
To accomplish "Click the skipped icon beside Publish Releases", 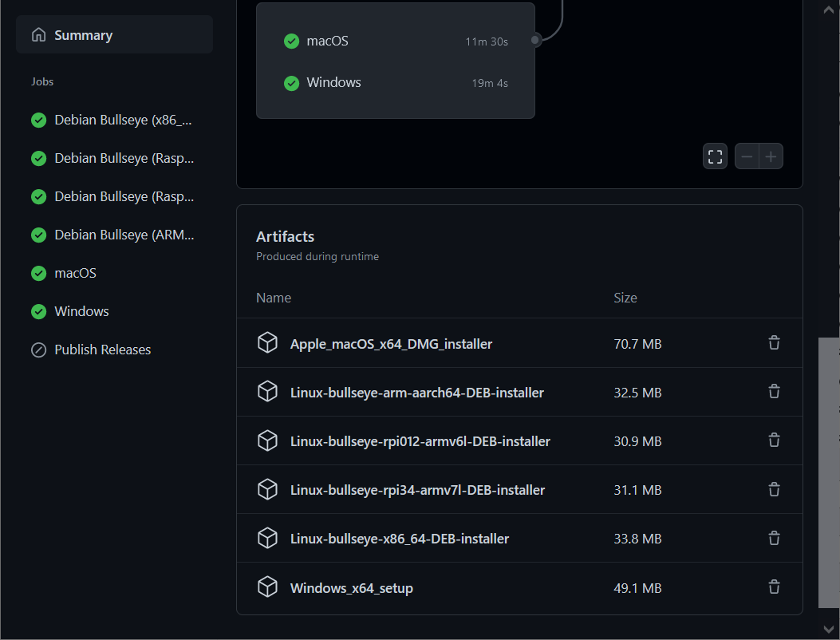I will 38,350.
